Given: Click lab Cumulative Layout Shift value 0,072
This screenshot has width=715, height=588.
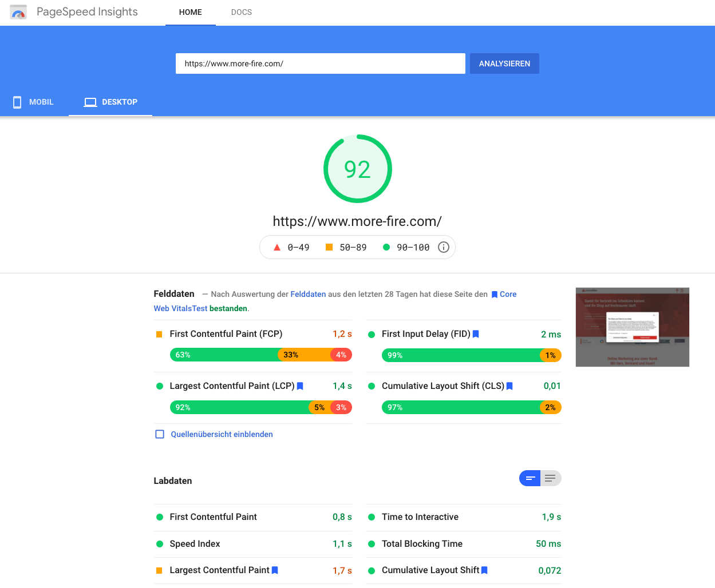Looking at the screenshot, I should click(550, 570).
